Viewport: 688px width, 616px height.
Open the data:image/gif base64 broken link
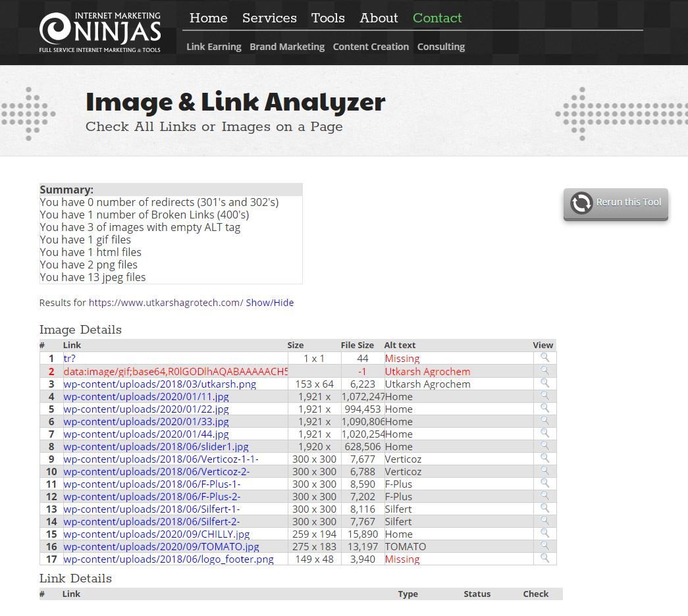click(176, 371)
